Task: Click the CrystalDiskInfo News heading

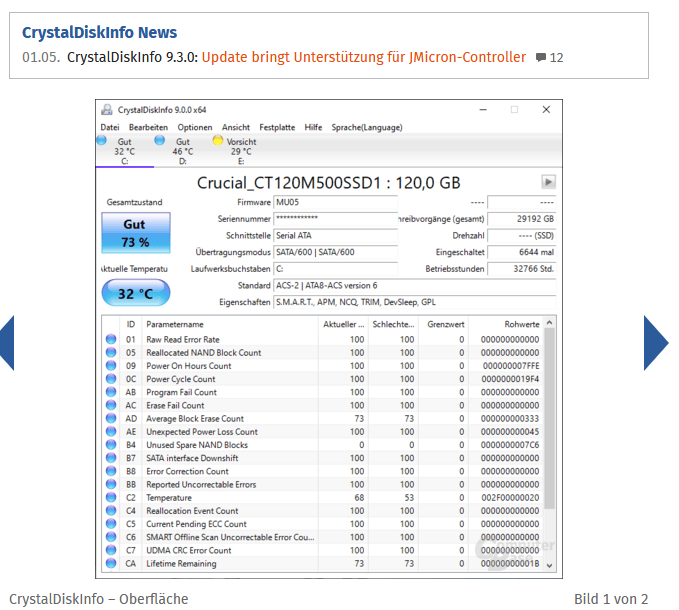Action: (99, 32)
